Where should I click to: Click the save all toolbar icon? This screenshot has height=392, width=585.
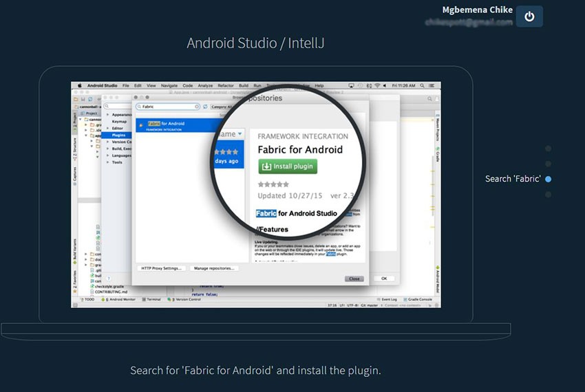83,99
